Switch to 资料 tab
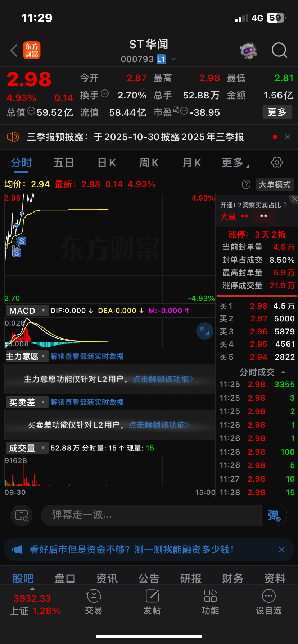Viewport: 298px width, 644px height. coord(275,578)
